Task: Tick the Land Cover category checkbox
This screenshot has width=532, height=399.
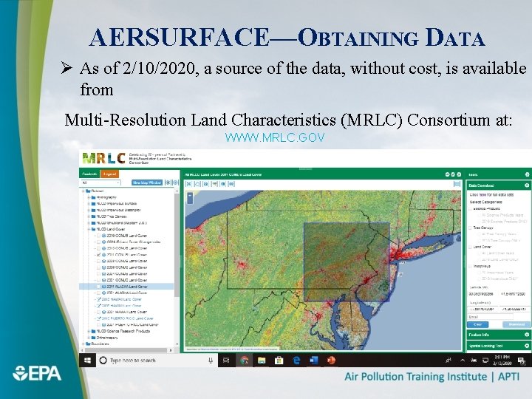Action: click(x=470, y=247)
